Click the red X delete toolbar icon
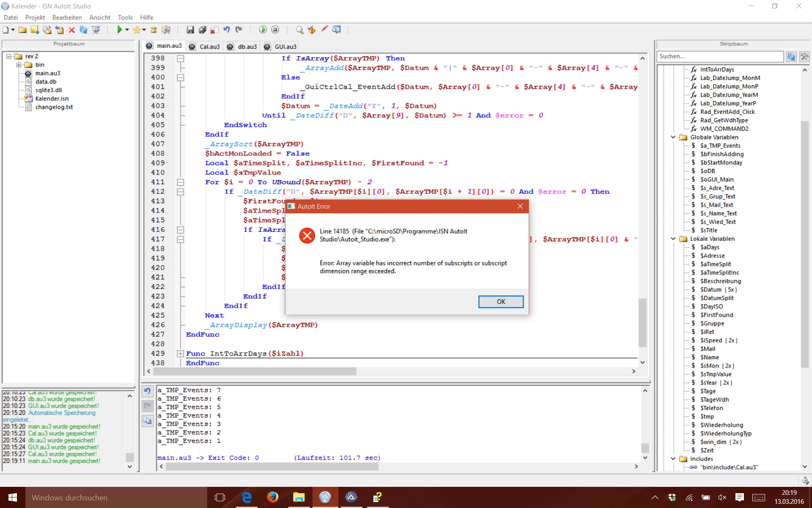The height and width of the screenshot is (508, 812). click(71, 30)
